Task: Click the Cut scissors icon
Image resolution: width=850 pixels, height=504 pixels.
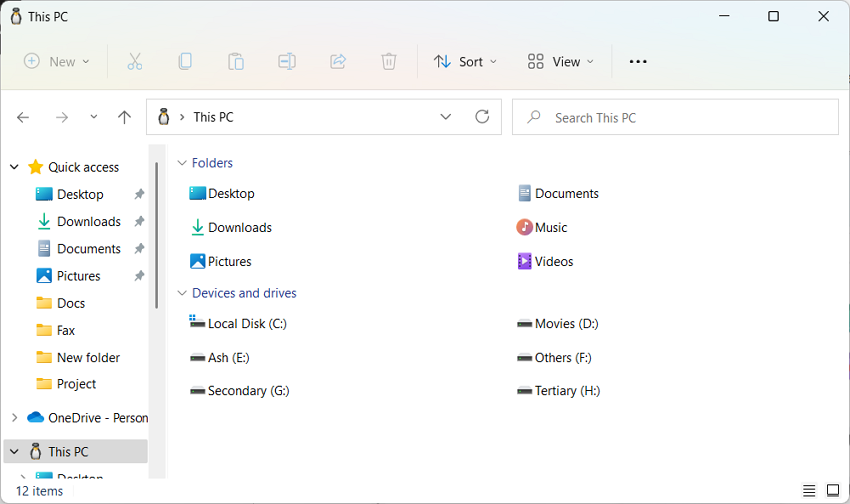Action: (135, 61)
